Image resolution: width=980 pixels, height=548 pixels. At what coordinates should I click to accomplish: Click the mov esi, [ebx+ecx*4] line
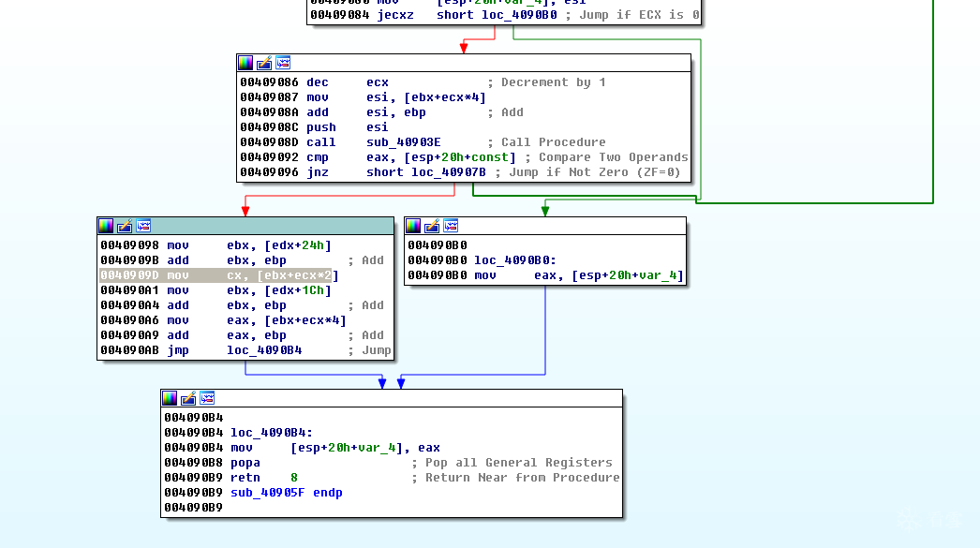(x=363, y=97)
